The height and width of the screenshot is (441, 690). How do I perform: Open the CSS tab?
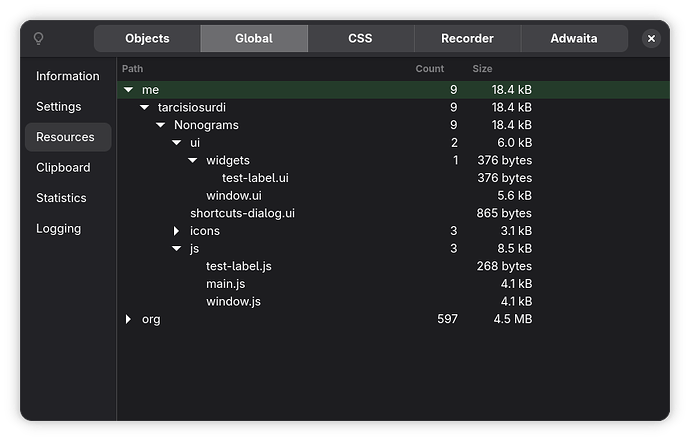(360, 39)
